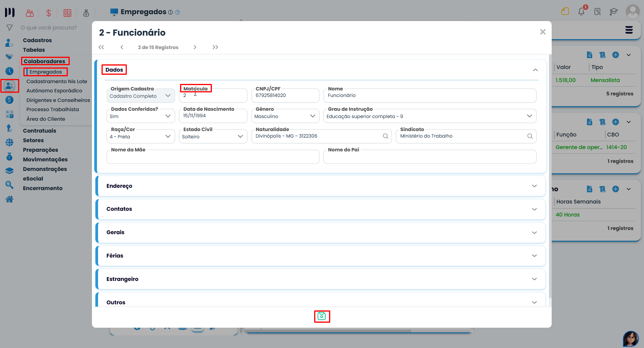This screenshot has height=348, width=644.
Task: Go to the home sidebar icon
Action: pyautogui.click(x=9, y=199)
